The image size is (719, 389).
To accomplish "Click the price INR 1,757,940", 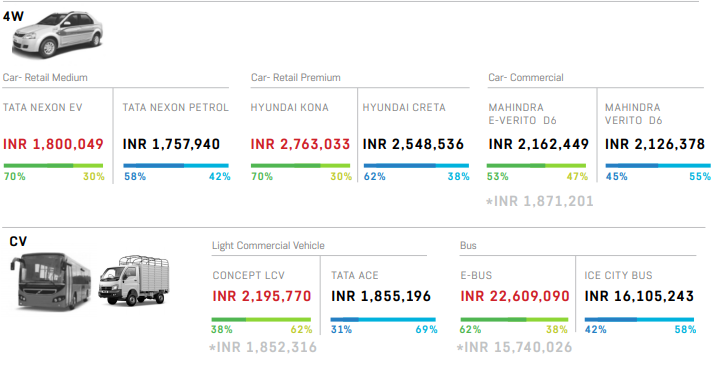I will (171, 144).
